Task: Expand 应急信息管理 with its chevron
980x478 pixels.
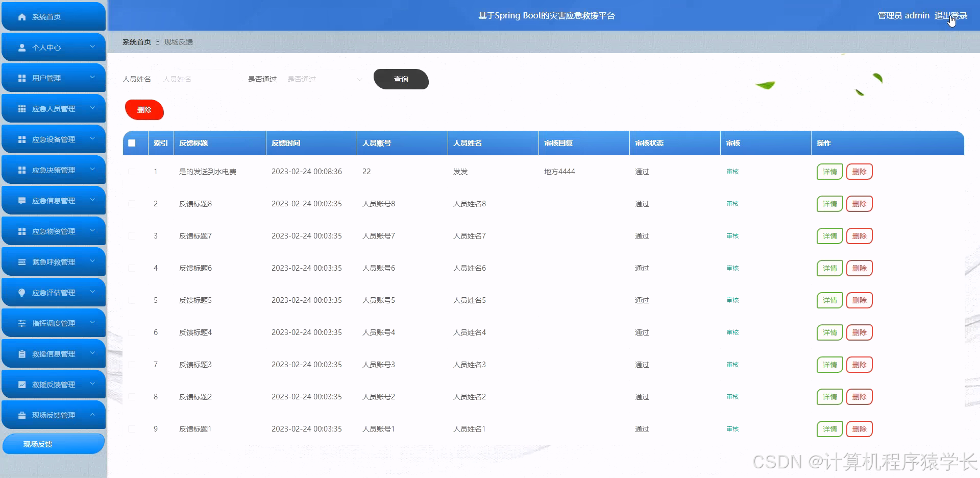Action: tap(92, 200)
